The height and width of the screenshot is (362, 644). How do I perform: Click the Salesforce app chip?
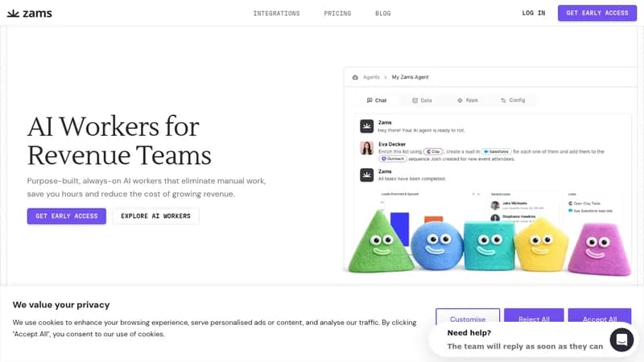coord(496,151)
